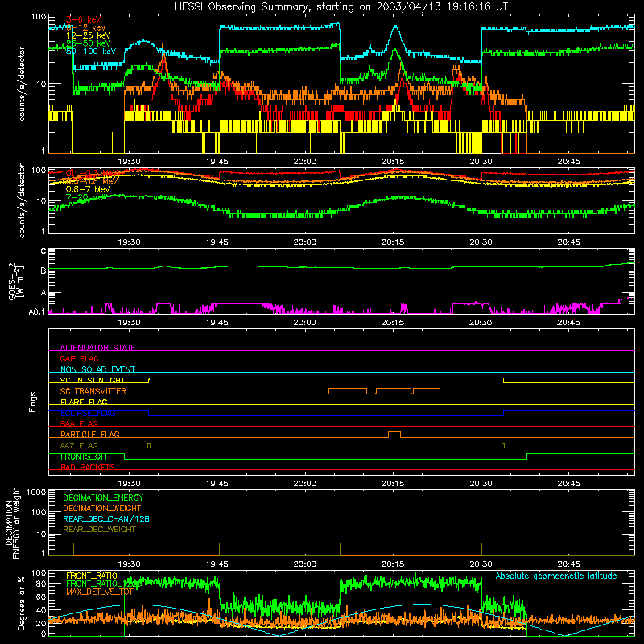Select the REAR_DEC_CHAN/128 legend label
Screen dimensions: 644x644
[106, 518]
